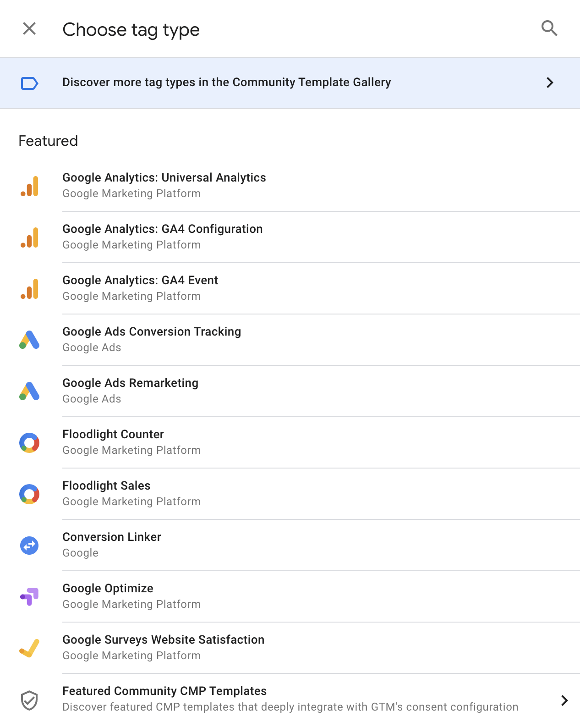The width and height of the screenshot is (580, 728).
Task: Click GA4 Event analytics icon
Action: pos(29,289)
